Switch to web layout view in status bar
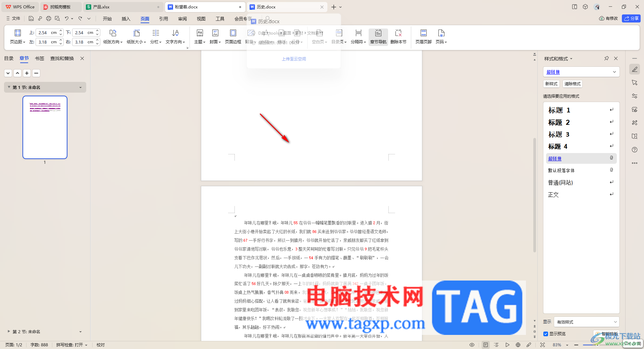The image size is (644, 349). click(x=518, y=345)
